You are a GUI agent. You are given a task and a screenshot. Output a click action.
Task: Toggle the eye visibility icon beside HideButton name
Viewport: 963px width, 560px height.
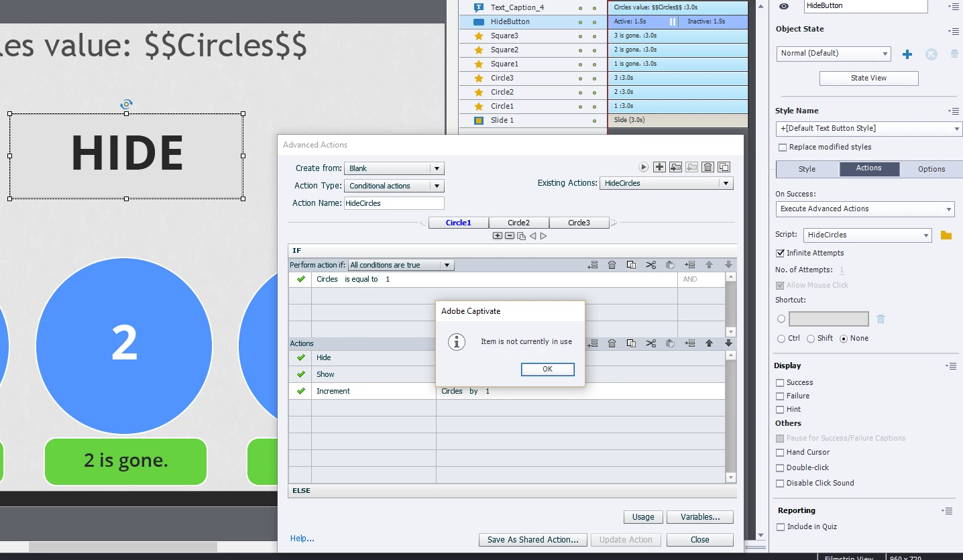pos(784,5)
